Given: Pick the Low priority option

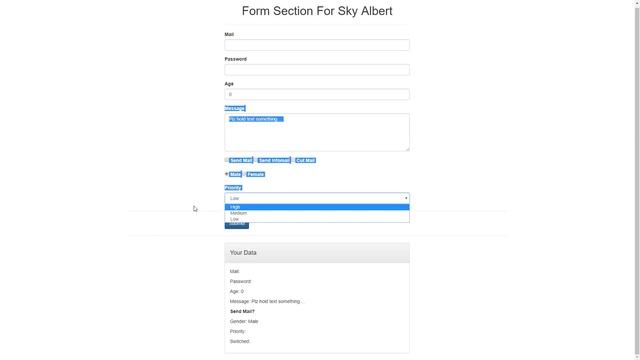Looking at the screenshot, I should [x=317, y=219].
